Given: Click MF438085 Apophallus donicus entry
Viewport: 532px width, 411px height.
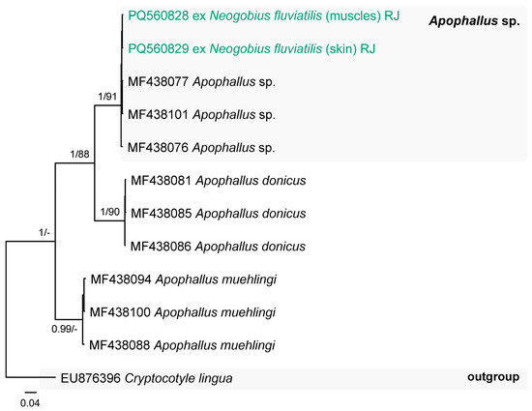Looking at the screenshot, I should [x=219, y=214].
